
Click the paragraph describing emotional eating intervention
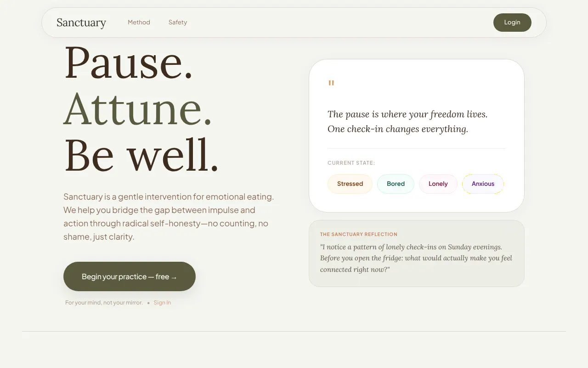(x=169, y=217)
